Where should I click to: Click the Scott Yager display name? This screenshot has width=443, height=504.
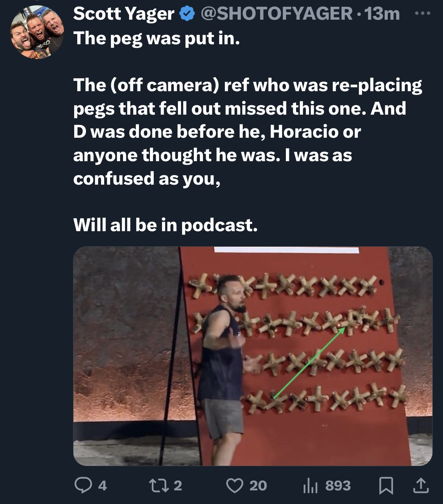point(124,14)
